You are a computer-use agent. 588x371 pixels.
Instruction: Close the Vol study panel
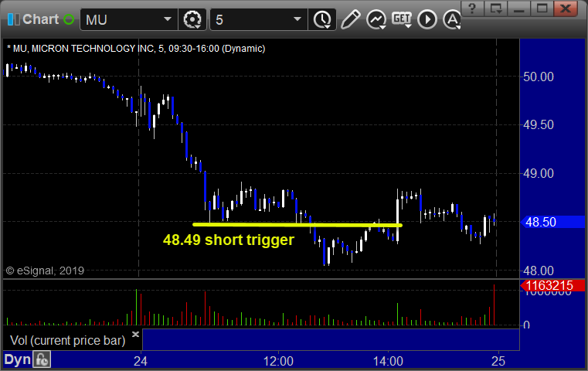coord(135,334)
